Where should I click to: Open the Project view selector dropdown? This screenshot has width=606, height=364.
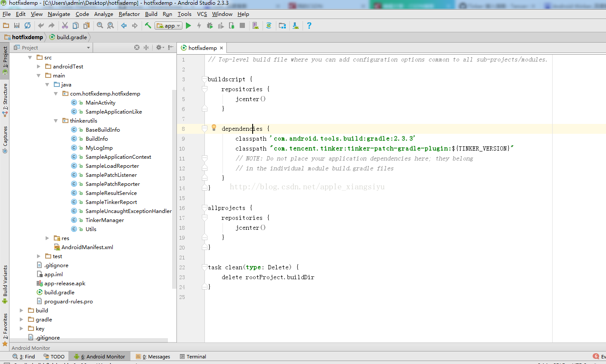52,48
